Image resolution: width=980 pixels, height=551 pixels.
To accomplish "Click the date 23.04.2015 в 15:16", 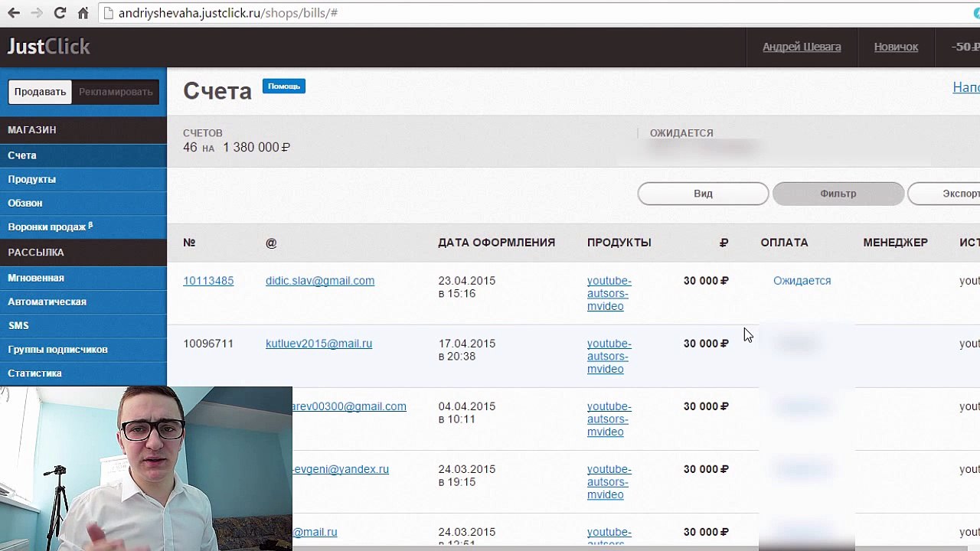I will pyautogui.click(x=467, y=287).
